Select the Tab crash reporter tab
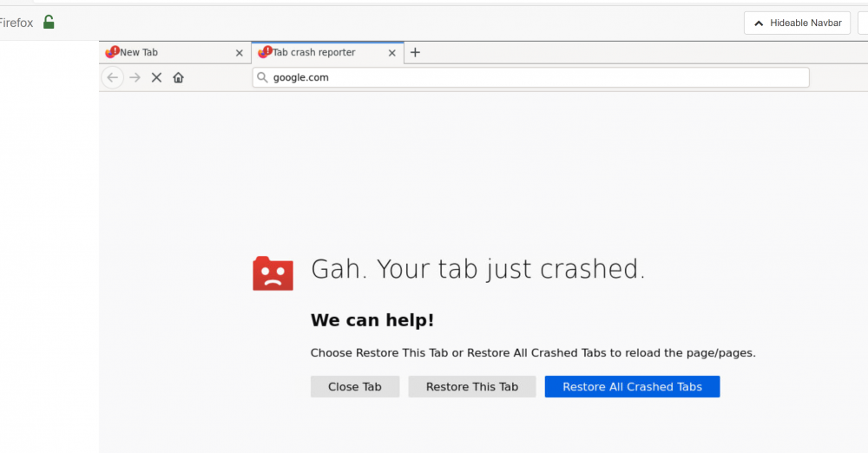This screenshot has height=453, width=868. tap(328, 53)
